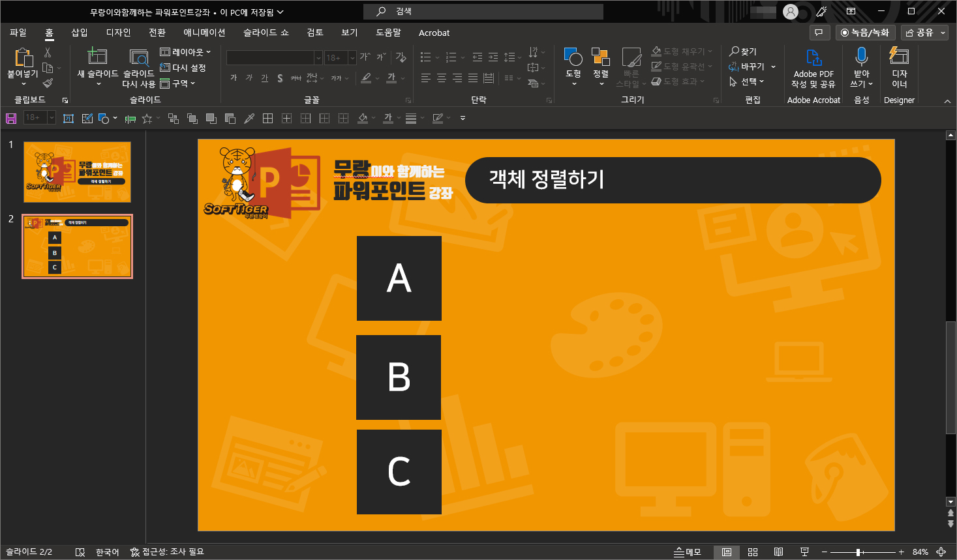Click the text highlight color swatch
This screenshot has height=560, width=957.
(367, 78)
